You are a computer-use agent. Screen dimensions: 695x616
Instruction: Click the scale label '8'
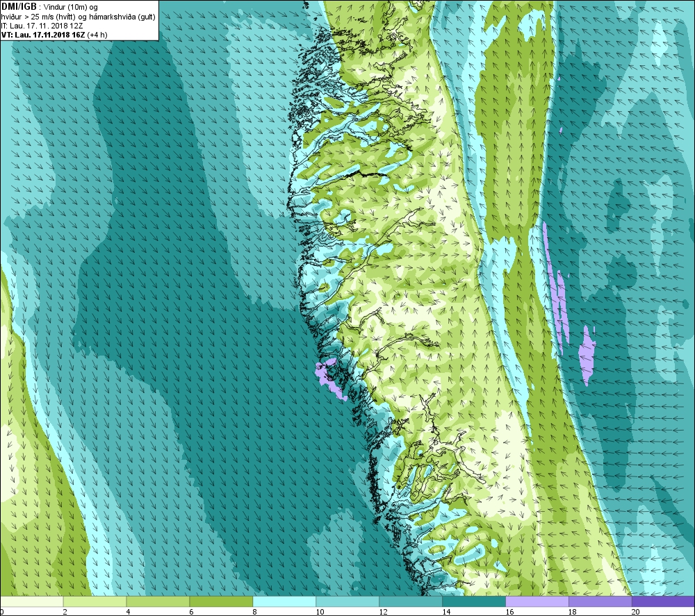254,612
